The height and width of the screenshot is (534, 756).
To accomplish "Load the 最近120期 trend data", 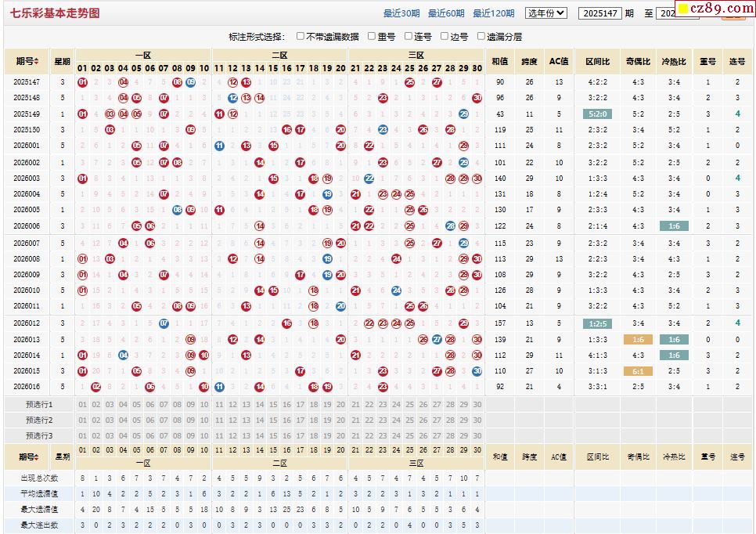I will pos(493,13).
